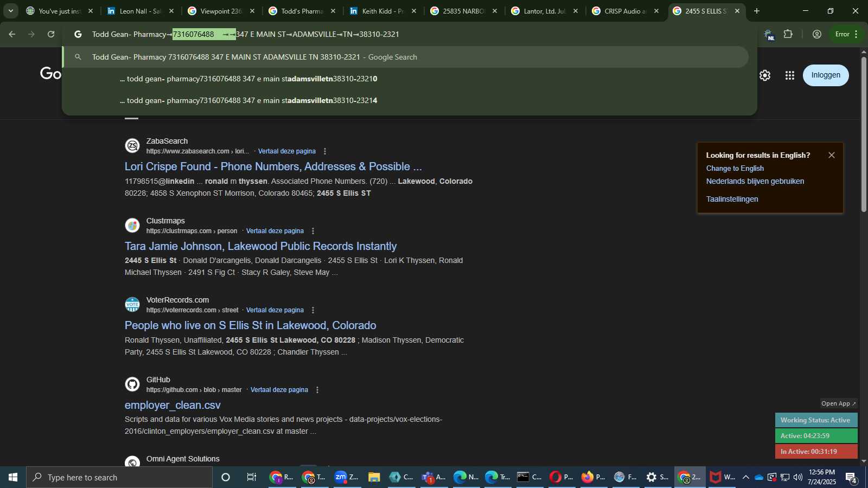Open Cortana circle icon
Screen dimensions: 868x488
pyautogui.click(x=226, y=477)
